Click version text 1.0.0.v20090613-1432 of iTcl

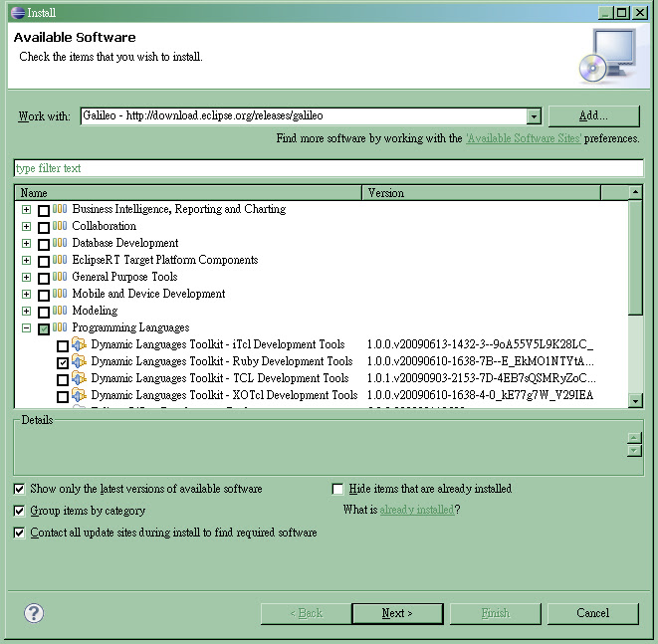[x=480, y=344]
